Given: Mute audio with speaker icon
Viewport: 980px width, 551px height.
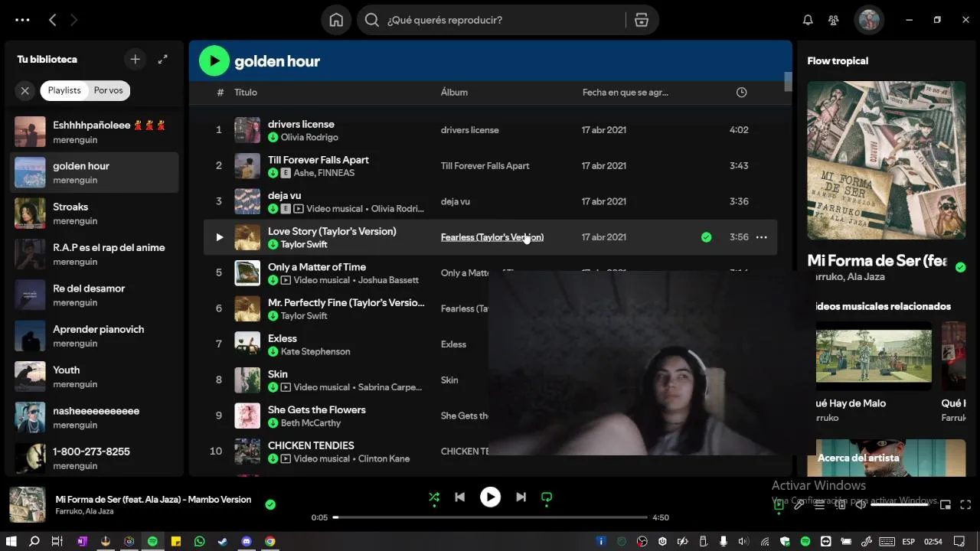Looking at the screenshot, I should (x=860, y=504).
